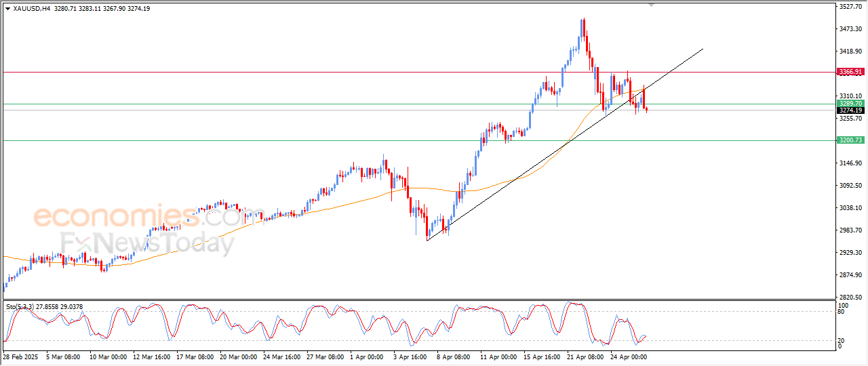The image size is (868, 366).
Task: Click the Sto(5,3,3) indicator label
Action: click(x=22, y=307)
